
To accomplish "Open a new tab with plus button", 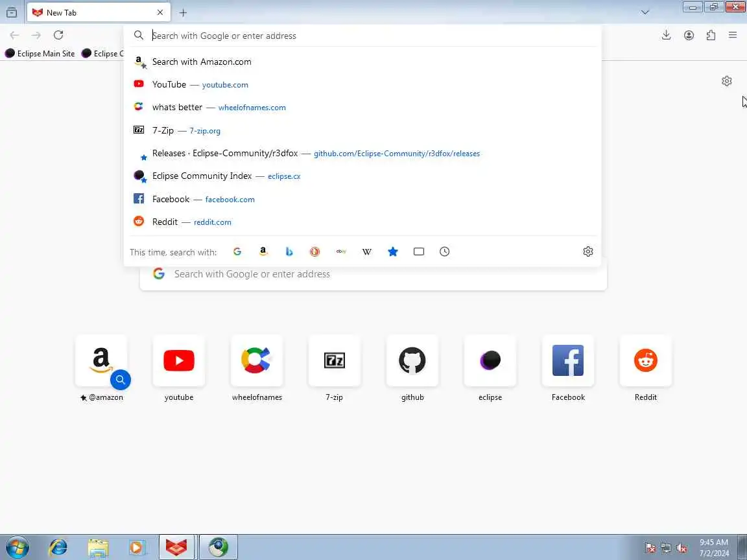I will 183,13.
